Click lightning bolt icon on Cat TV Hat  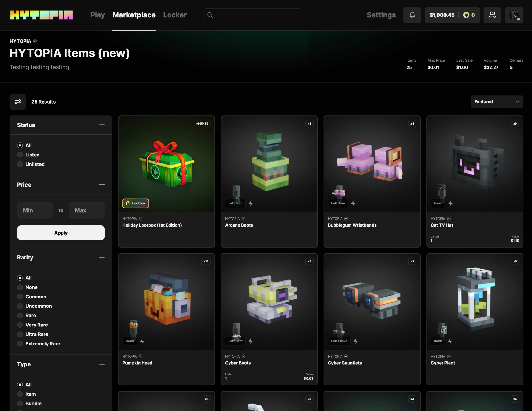[451, 203]
